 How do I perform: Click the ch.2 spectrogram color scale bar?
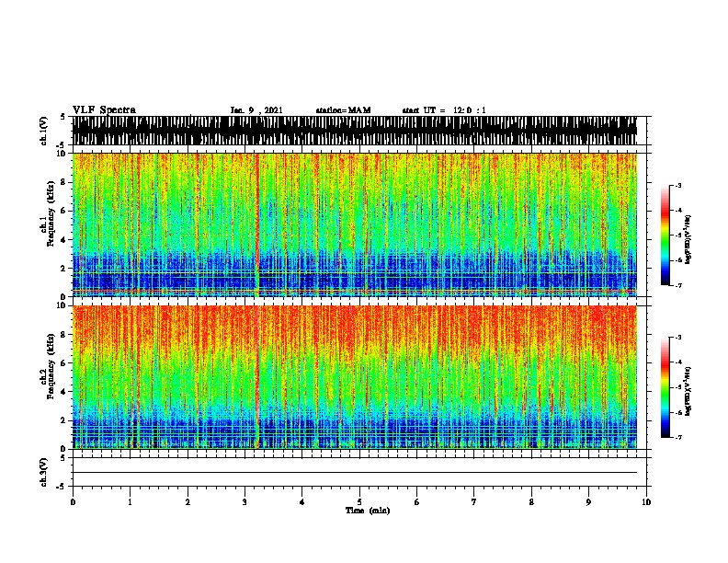(x=665, y=387)
